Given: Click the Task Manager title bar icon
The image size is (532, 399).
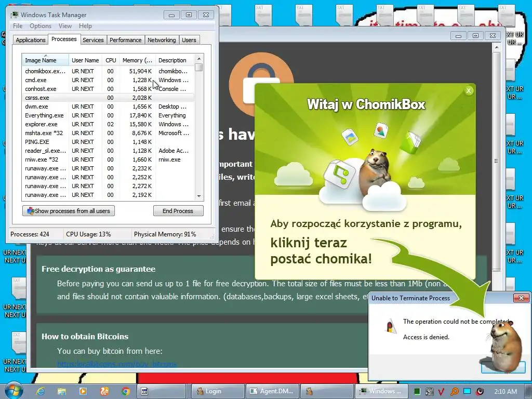Looking at the screenshot, I should point(14,15).
